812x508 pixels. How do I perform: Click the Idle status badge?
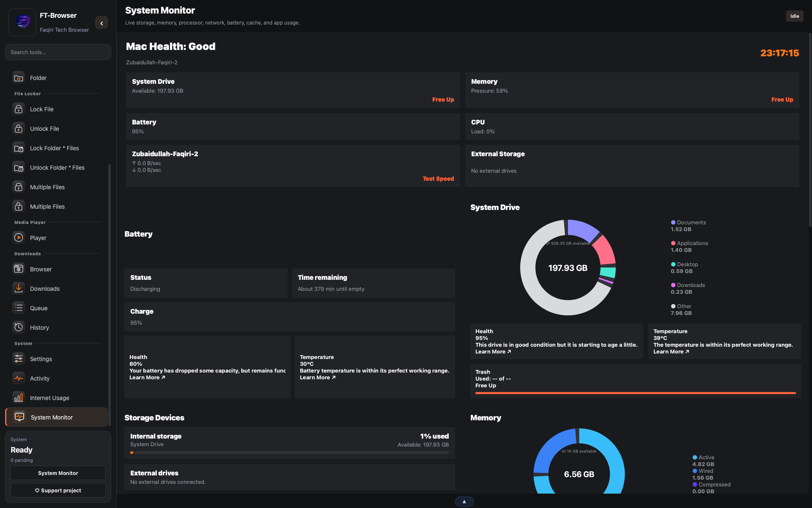795,16
